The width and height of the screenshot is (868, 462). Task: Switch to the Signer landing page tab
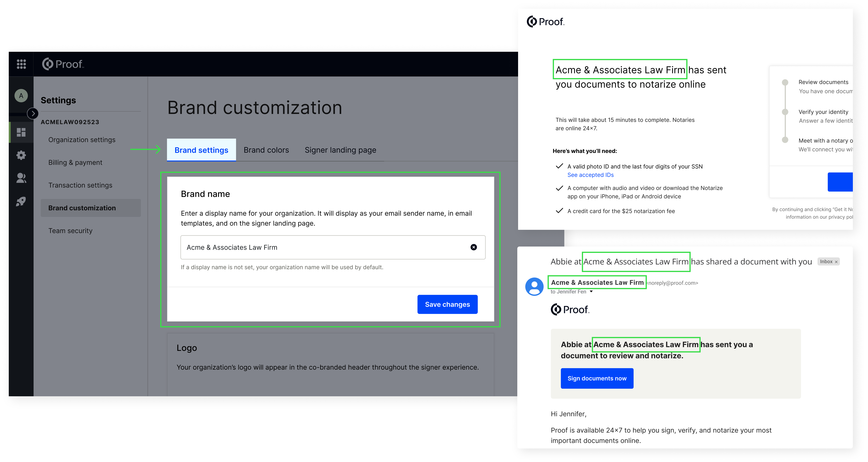pyautogui.click(x=340, y=150)
